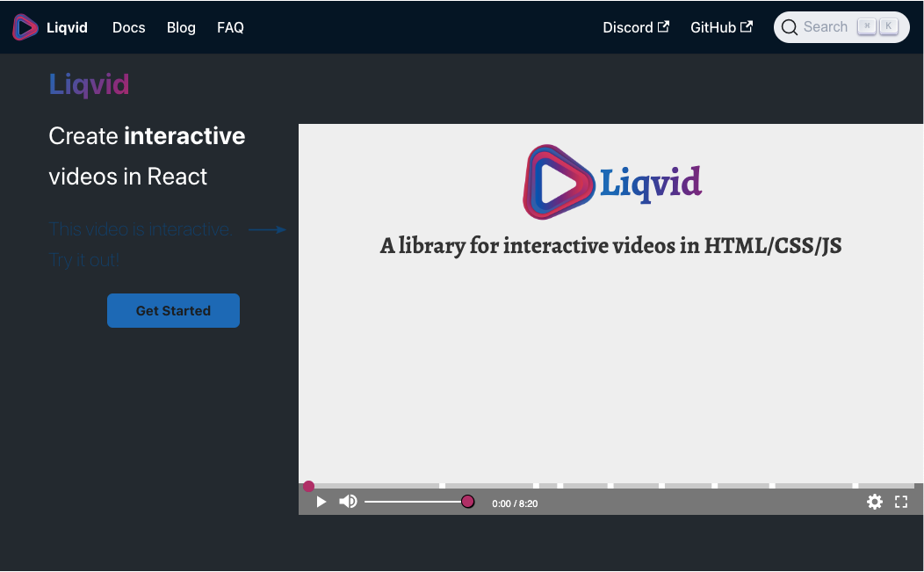Viewport: 924px width, 572px height.
Task: Click the 0:00 / 8:20 time display
Action: coord(515,503)
